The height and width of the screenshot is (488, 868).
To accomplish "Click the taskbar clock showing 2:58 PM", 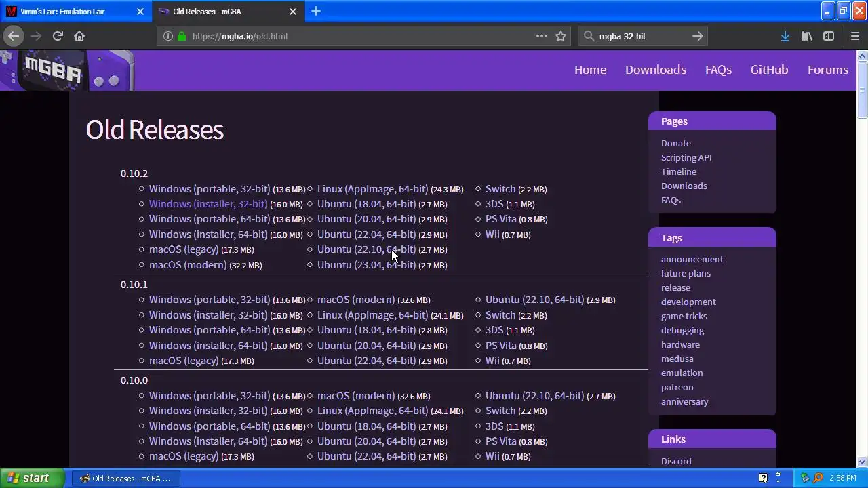I will 842,478.
